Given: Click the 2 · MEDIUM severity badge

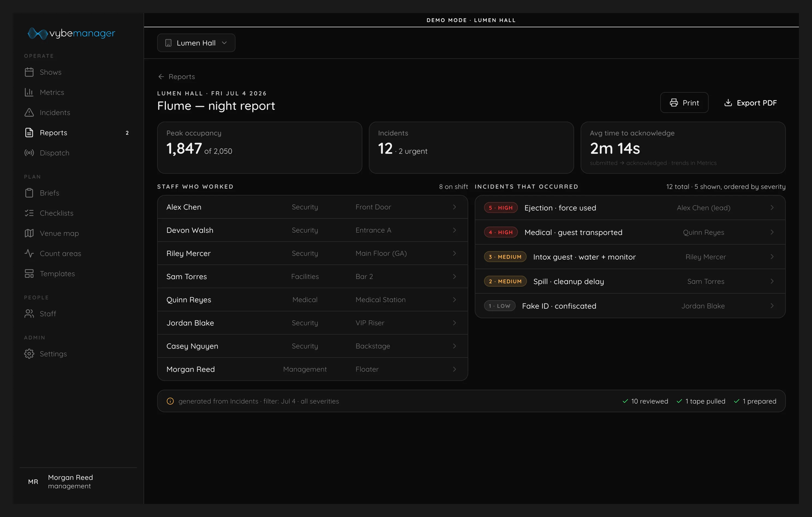Looking at the screenshot, I should (x=505, y=281).
